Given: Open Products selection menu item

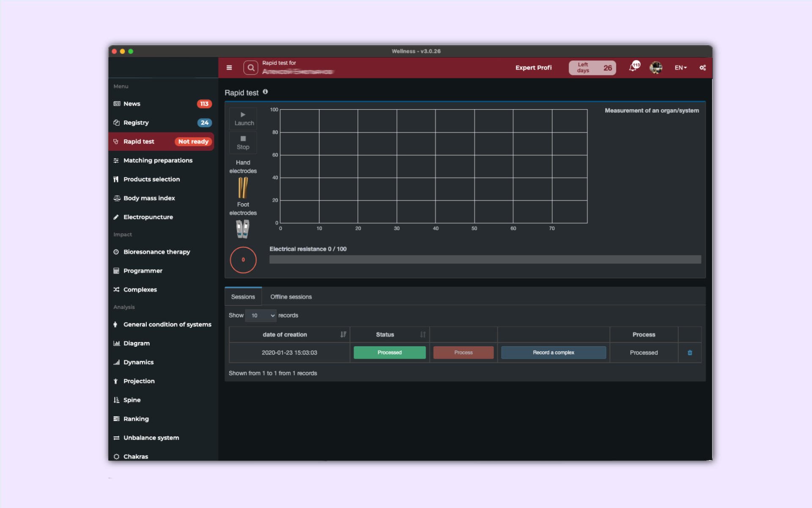Looking at the screenshot, I should (163, 179).
